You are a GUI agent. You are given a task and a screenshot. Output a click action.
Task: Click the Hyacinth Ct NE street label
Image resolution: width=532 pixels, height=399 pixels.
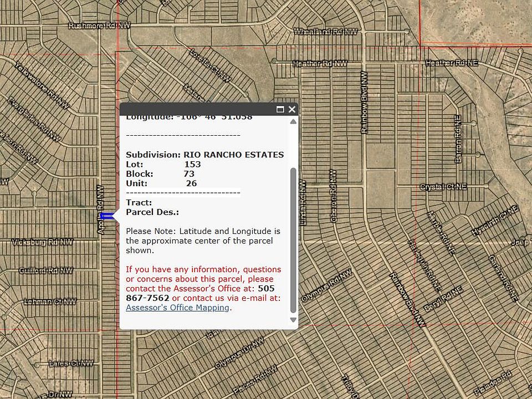click(x=494, y=220)
